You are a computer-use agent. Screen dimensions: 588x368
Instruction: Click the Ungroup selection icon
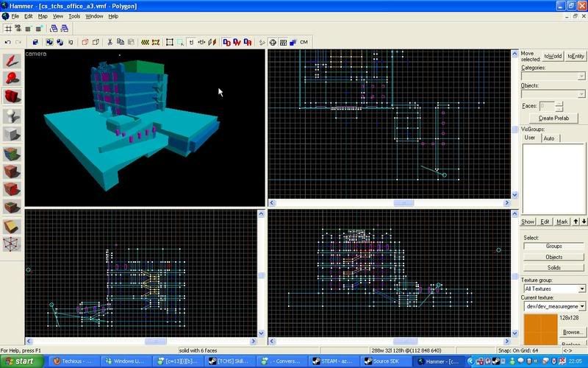[x=60, y=43]
